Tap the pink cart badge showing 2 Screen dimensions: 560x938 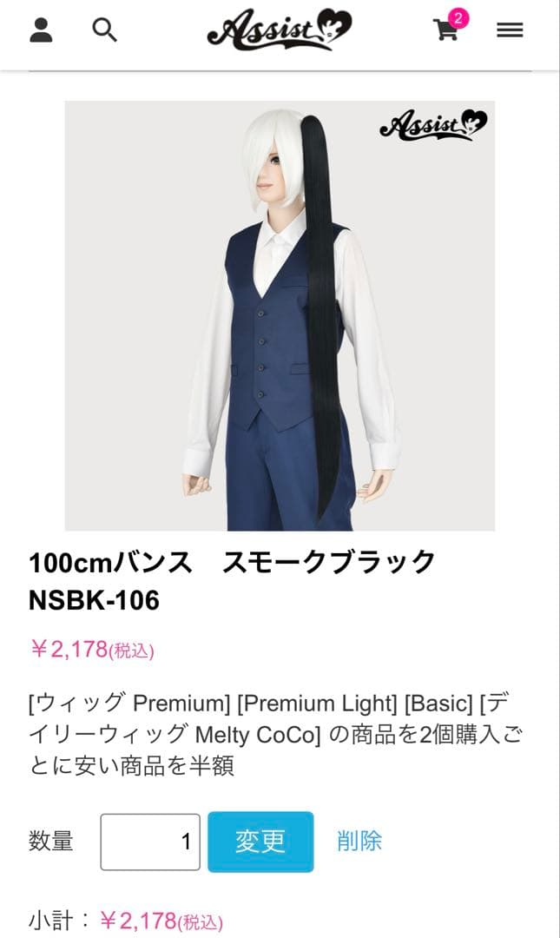point(458,18)
